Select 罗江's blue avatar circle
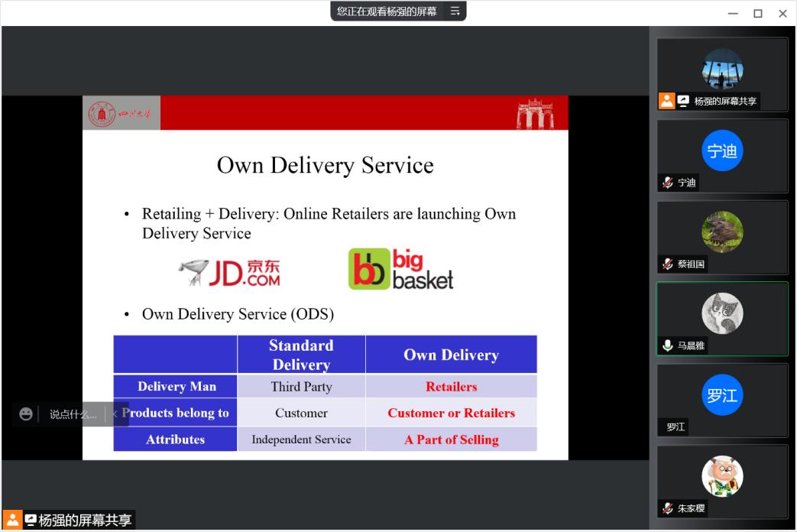This screenshot has height=532, width=797. (722, 395)
